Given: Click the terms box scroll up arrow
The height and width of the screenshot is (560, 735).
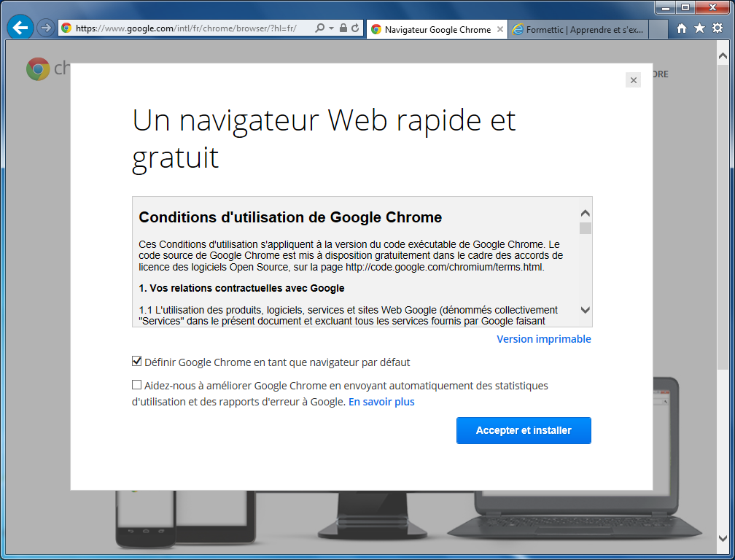Looking at the screenshot, I should point(585,213).
